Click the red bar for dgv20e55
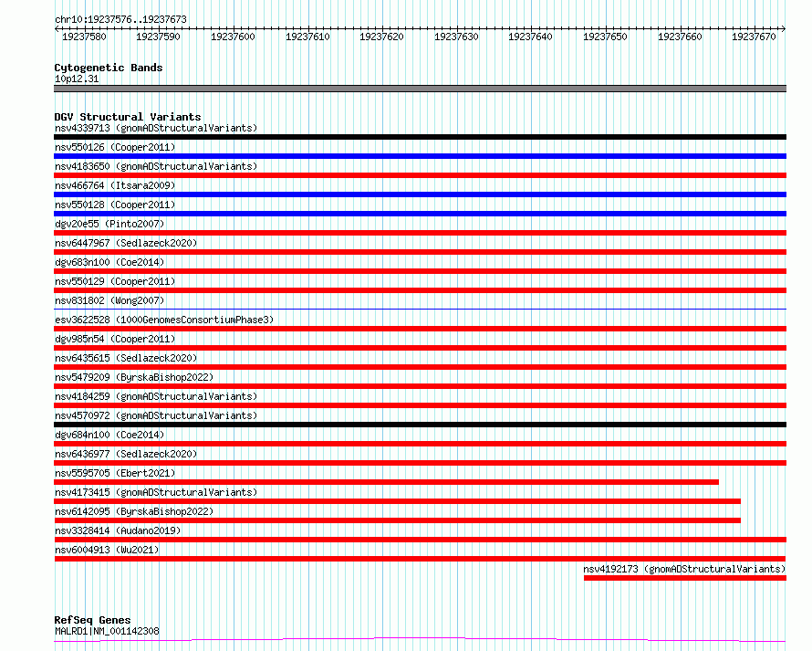812x651 pixels. tap(420, 233)
